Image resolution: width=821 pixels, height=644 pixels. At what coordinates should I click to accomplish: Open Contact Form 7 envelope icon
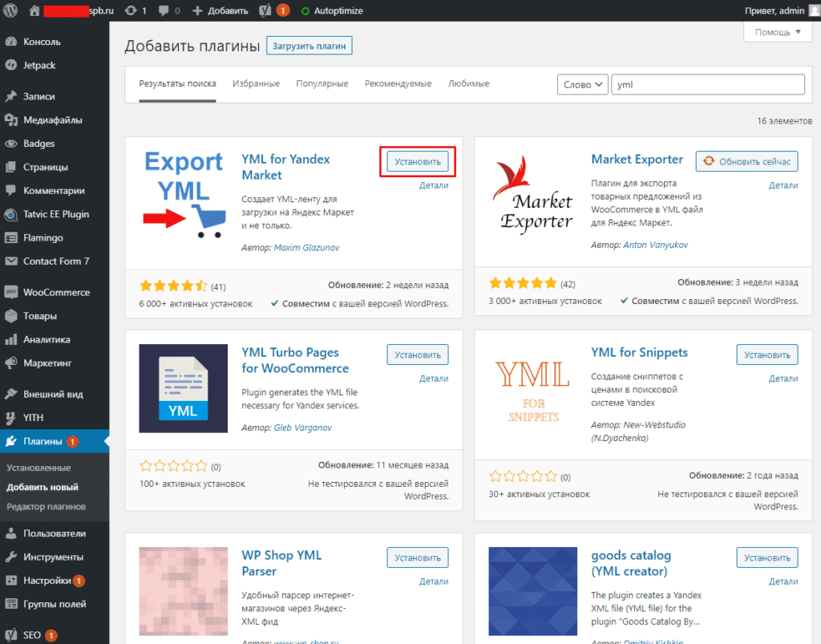pyautogui.click(x=11, y=261)
